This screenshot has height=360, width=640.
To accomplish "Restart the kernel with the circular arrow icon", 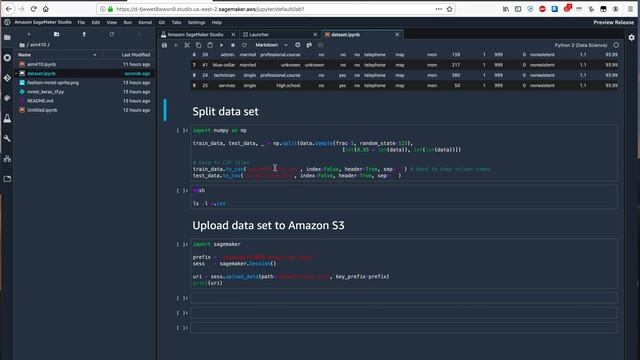I will click(x=244, y=45).
